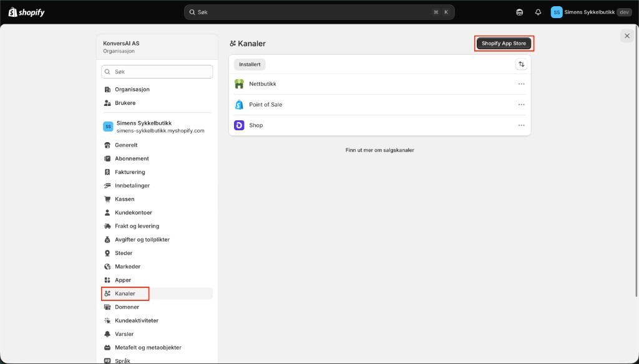This screenshot has width=639, height=364.
Task: Open Organisasjon settings
Action: click(157, 89)
